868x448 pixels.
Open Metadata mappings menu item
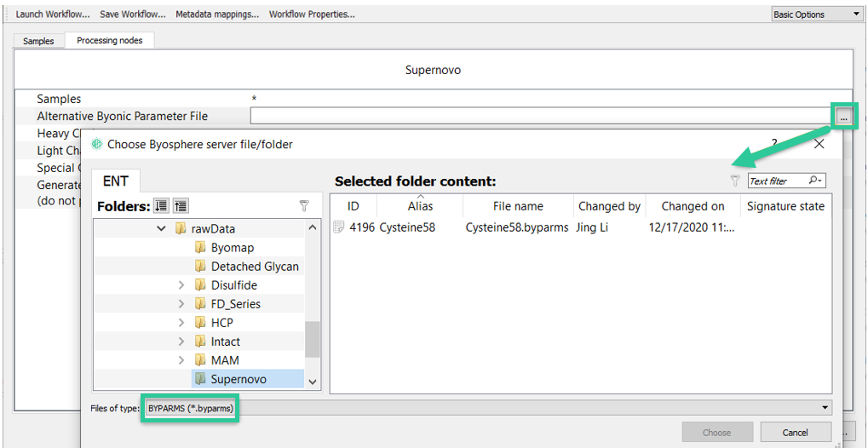click(217, 14)
